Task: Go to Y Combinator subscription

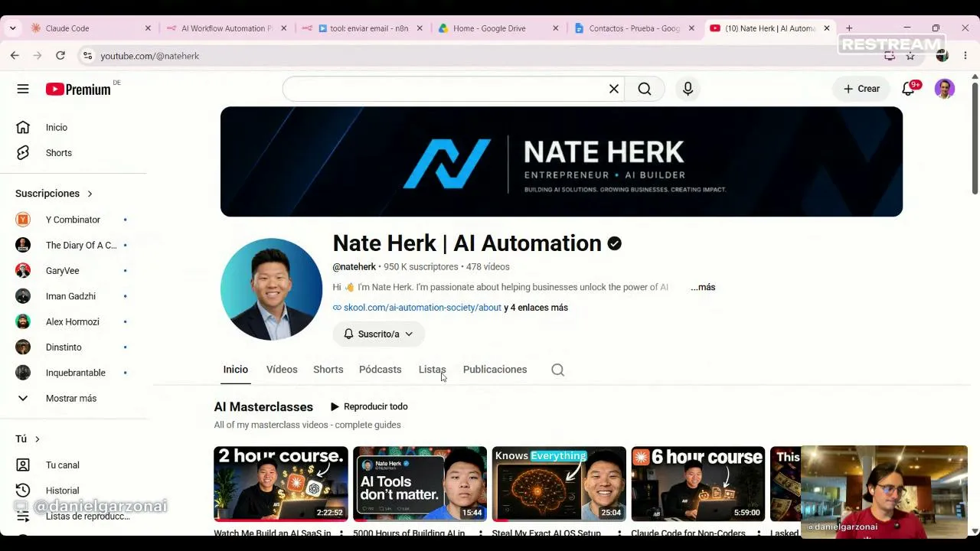Action: coord(73,220)
